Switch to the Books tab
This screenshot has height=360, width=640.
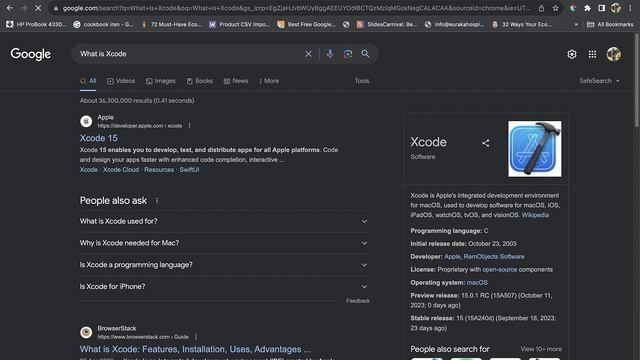point(200,81)
